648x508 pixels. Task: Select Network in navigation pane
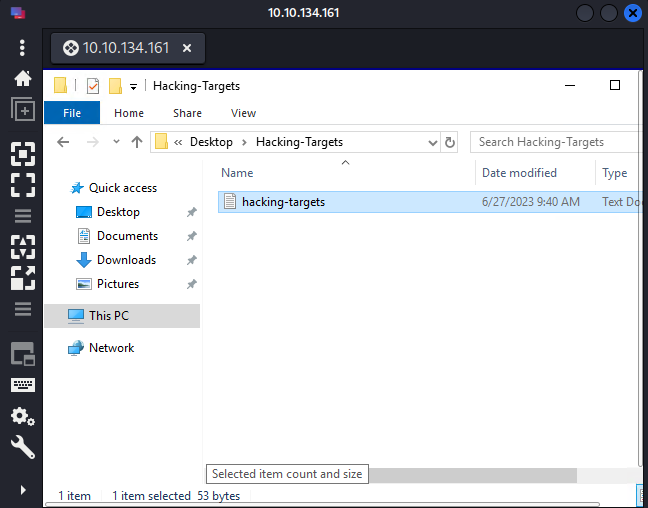112,348
